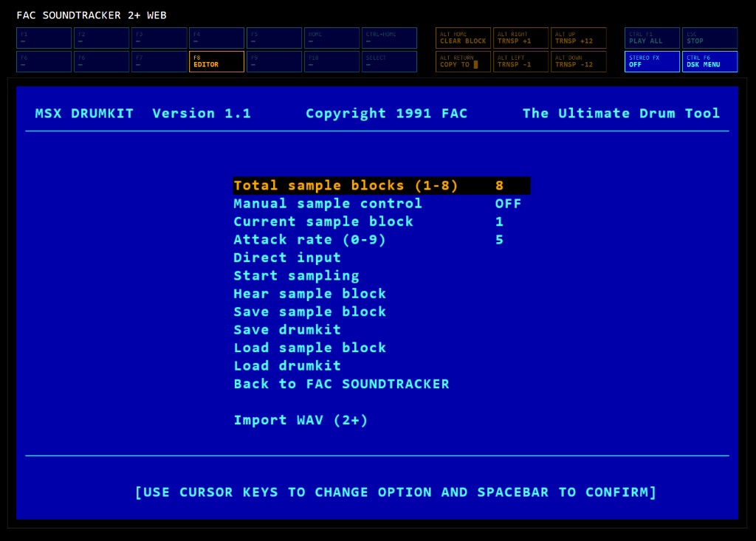Select the Current sample block option

pos(369,222)
